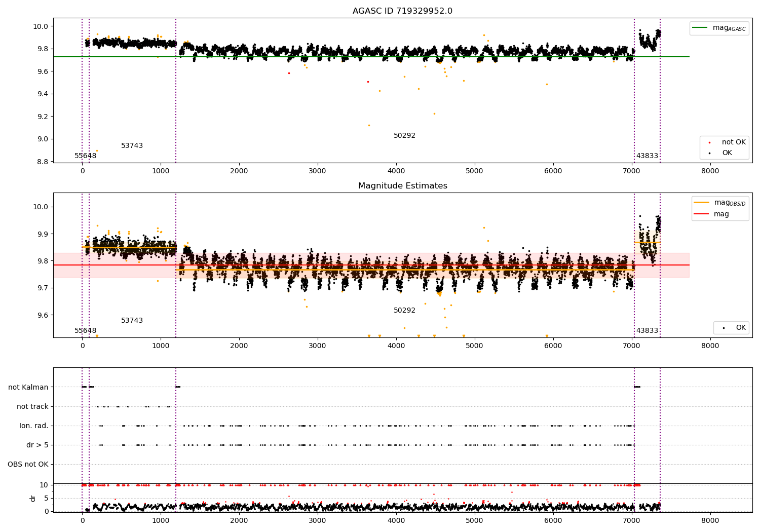Click the 9.7 y-axis tick in middle plot
The width and height of the screenshot is (760, 532).
click(x=43, y=288)
